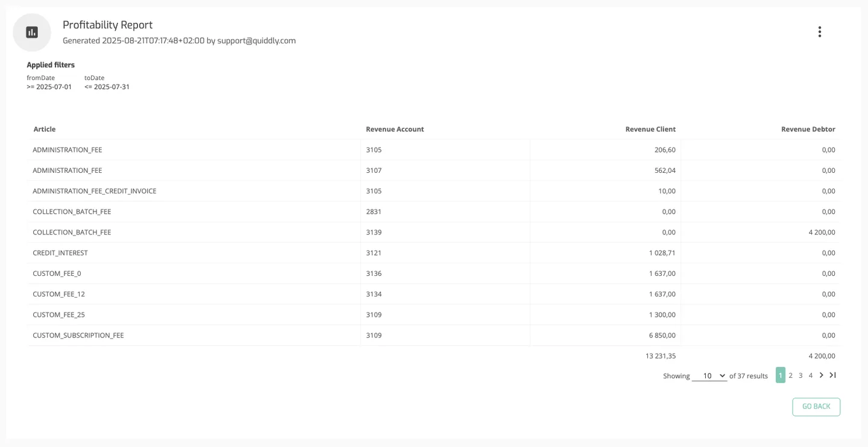Jump to last results page
868x447 pixels.
(832, 375)
